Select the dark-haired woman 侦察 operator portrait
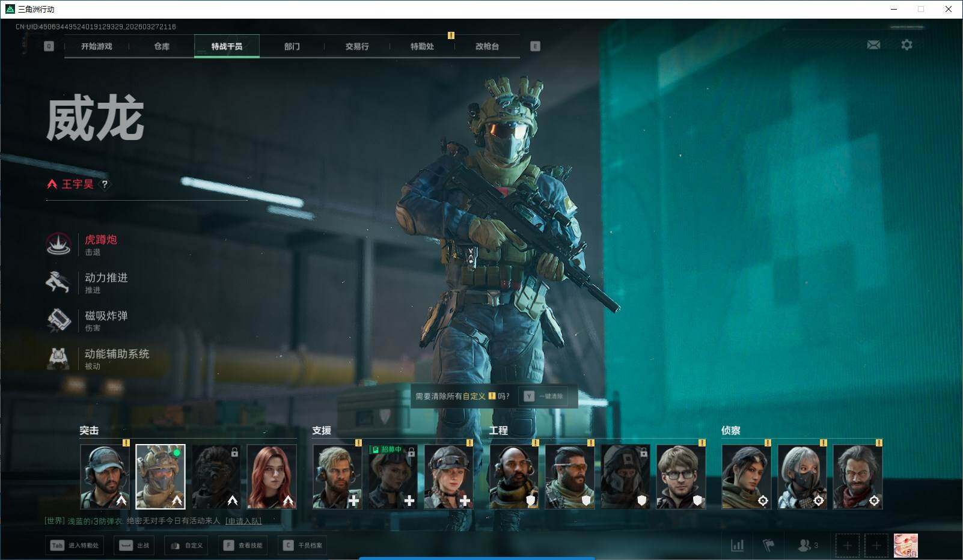Screen dimensions: 963x560 coord(747,477)
